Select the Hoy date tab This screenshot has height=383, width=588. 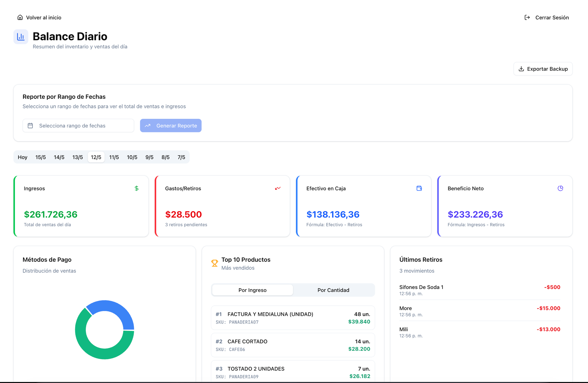[23, 157]
